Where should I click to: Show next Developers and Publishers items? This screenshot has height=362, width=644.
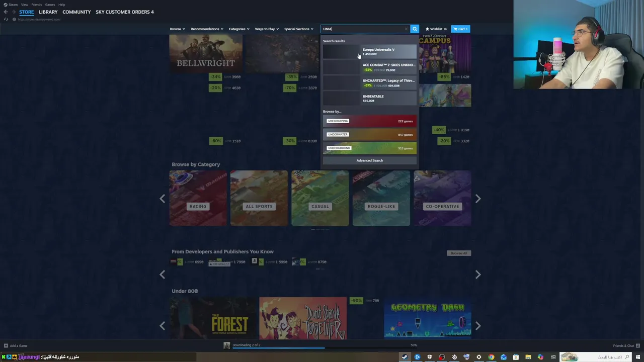[x=478, y=275]
